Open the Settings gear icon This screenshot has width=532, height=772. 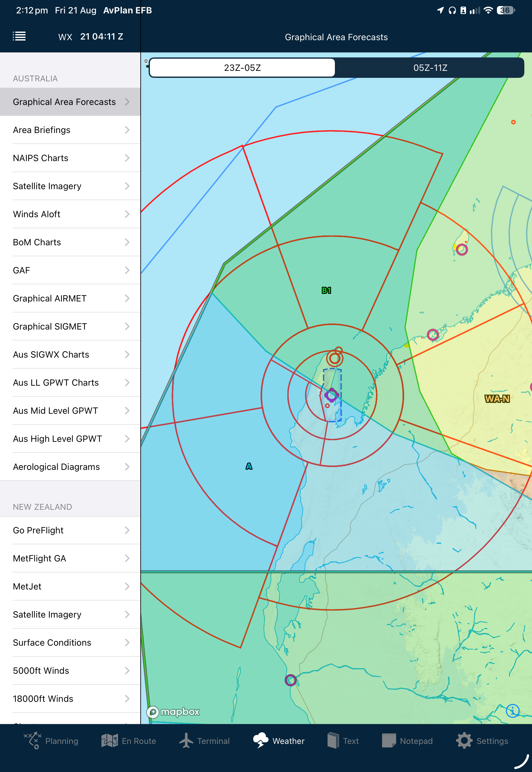point(464,740)
